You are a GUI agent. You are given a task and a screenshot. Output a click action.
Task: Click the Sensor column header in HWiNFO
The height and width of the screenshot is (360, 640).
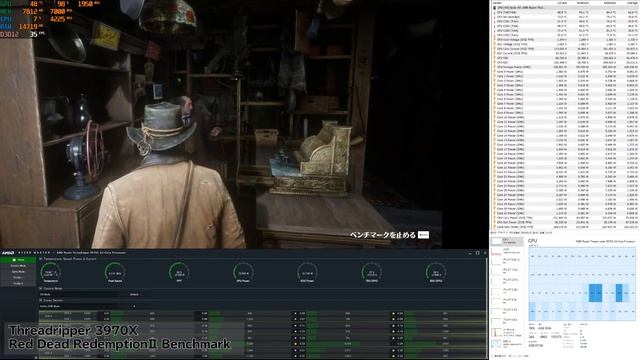(497, 3)
